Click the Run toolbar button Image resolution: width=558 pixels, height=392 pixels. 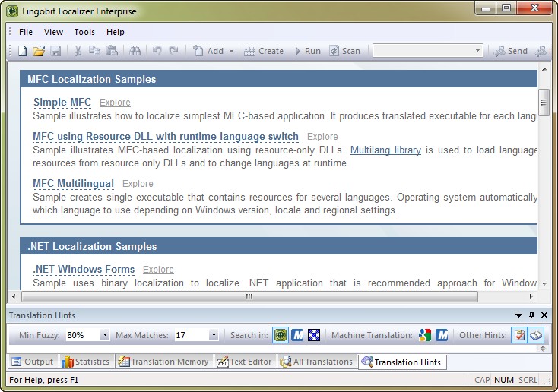coord(308,51)
